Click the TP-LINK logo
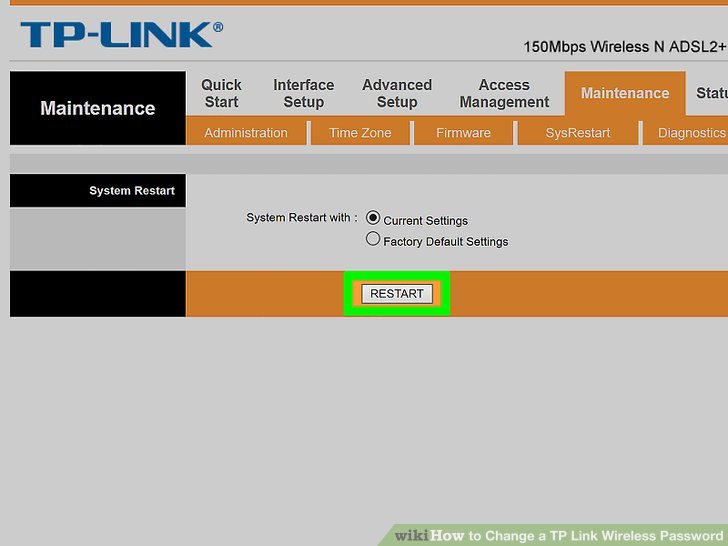 pyautogui.click(x=122, y=34)
